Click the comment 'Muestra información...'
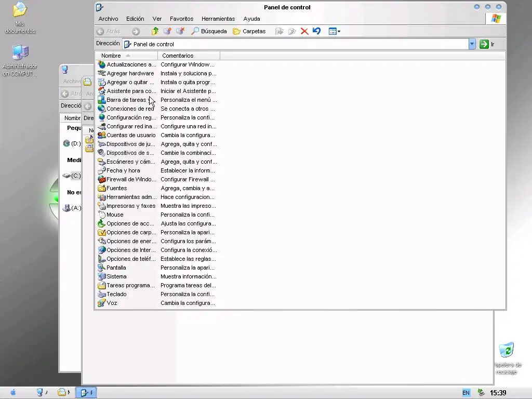 pyautogui.click(x=188, y=276)
